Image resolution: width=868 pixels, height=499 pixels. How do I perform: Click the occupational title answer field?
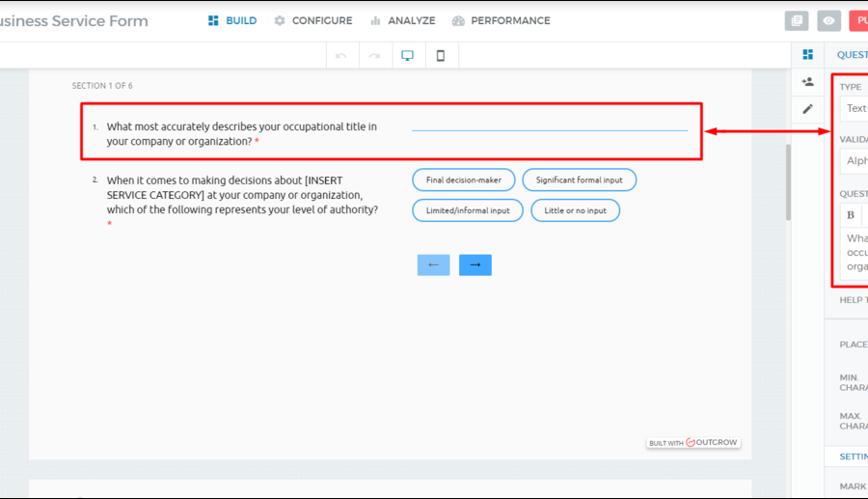(549, 124)
